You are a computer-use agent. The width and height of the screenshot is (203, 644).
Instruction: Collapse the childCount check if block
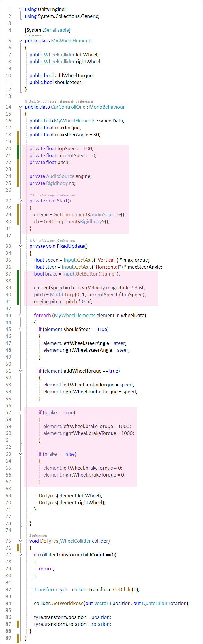[20, 555]
